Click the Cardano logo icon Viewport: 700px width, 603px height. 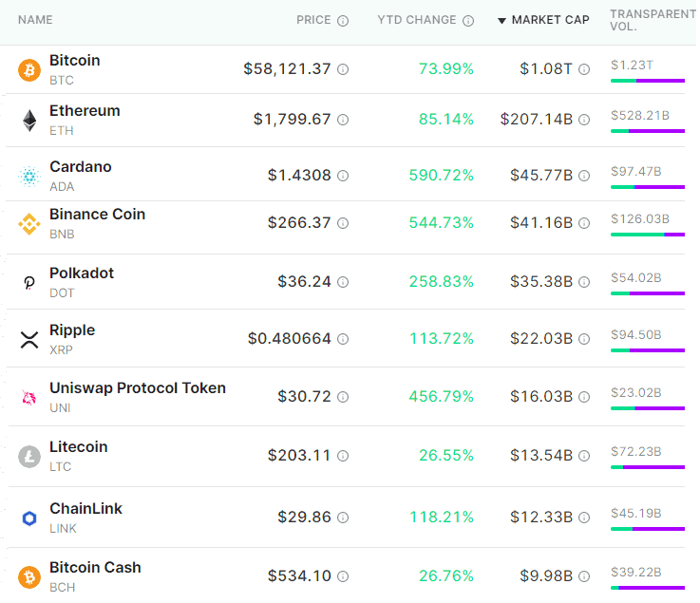[x=29, y=176]
